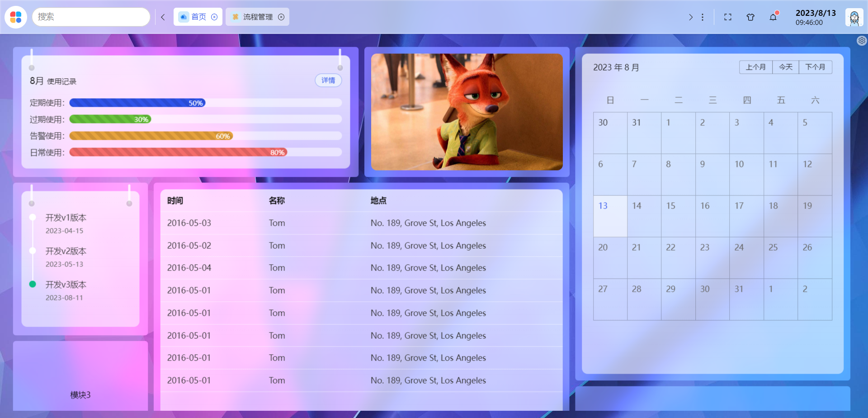Click Tom in the 2016-05-03 row
Screen dimensions: 868x418
coord(277,223)
